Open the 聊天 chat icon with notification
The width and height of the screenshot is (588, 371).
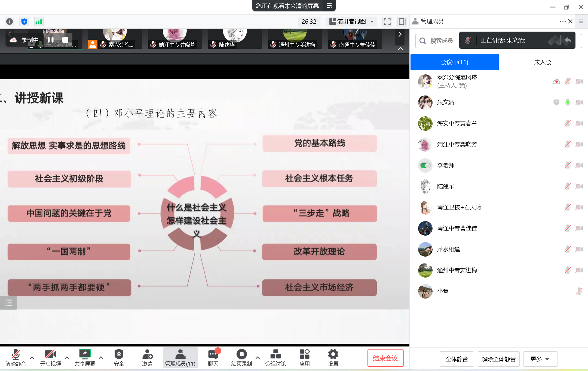213,354
